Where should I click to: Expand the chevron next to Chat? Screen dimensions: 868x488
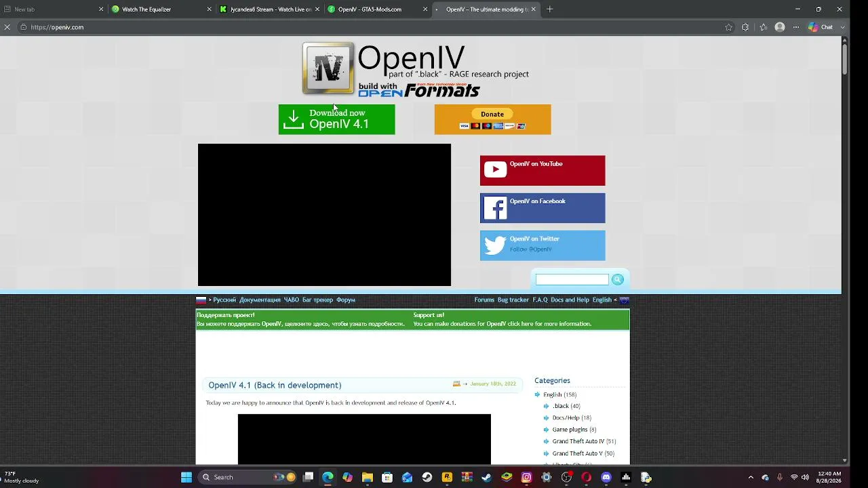[843, 27]
